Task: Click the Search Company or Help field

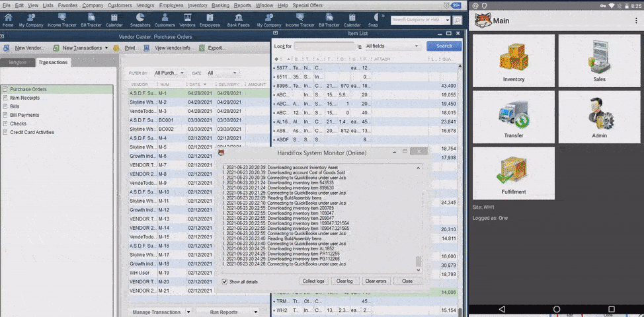Action: [417, 20]
